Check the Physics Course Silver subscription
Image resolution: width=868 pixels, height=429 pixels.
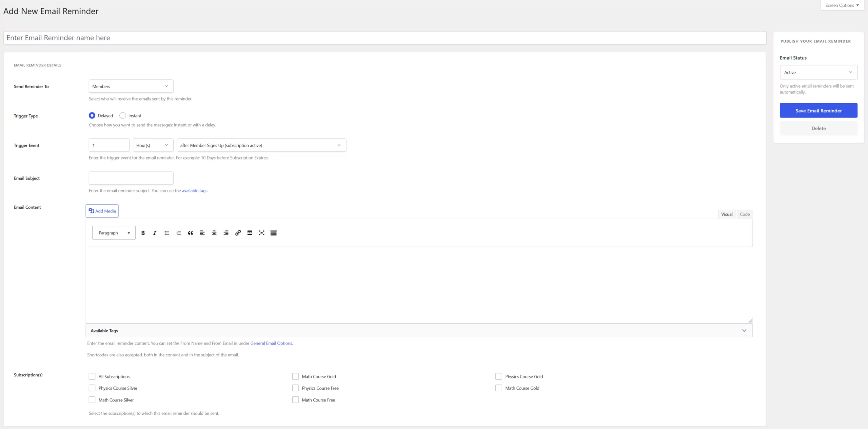click(x=92, y=388)
